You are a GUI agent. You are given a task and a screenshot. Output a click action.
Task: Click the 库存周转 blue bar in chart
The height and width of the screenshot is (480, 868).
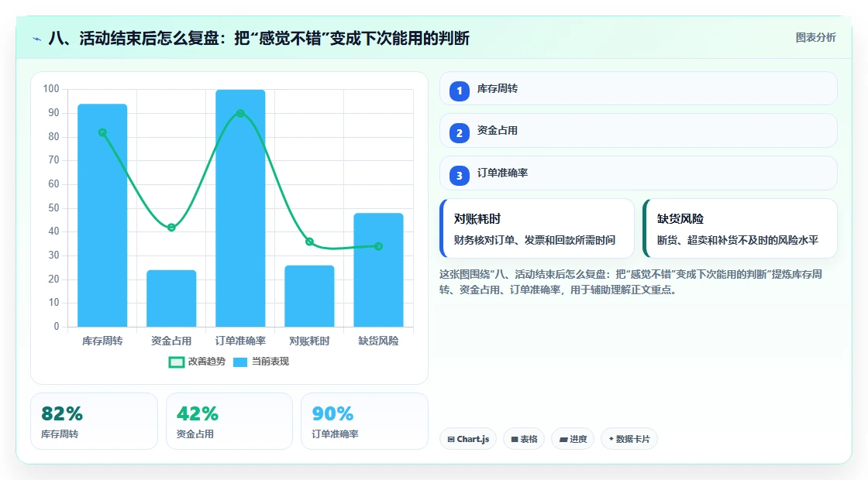102,215
